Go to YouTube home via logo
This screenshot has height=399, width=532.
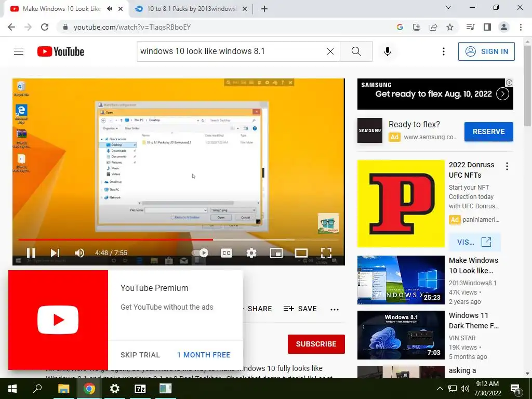coord(61,51)
